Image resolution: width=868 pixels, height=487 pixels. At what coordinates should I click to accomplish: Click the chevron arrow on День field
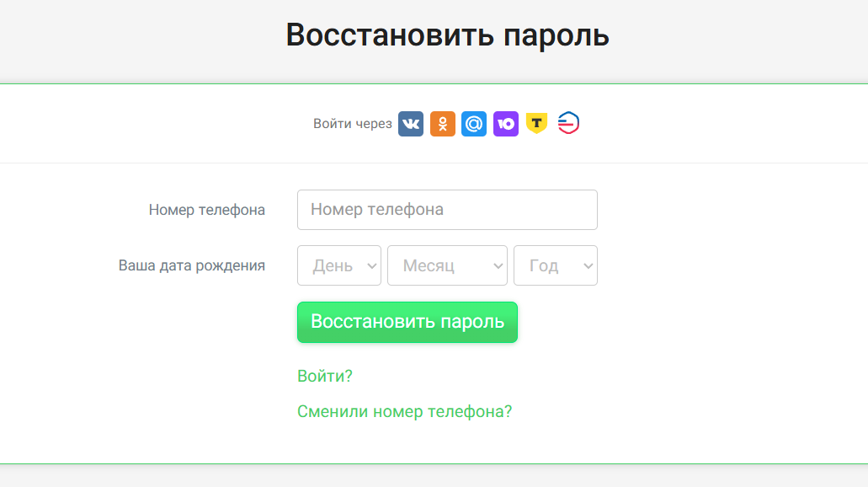click(x=372, y=265)
